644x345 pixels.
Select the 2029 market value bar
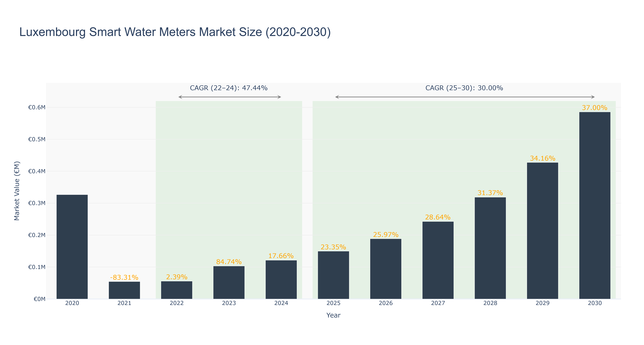[542, 231]
